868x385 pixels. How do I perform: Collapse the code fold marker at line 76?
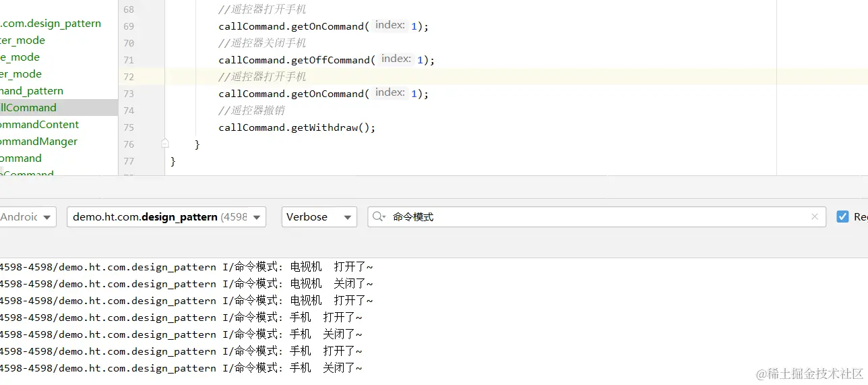[x=165, y=144]
